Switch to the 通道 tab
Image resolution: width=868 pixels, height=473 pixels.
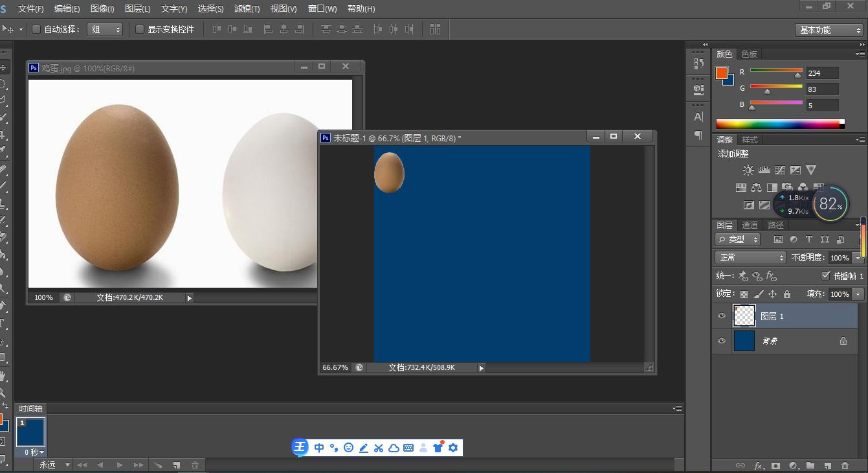click(x=750, y=225)
